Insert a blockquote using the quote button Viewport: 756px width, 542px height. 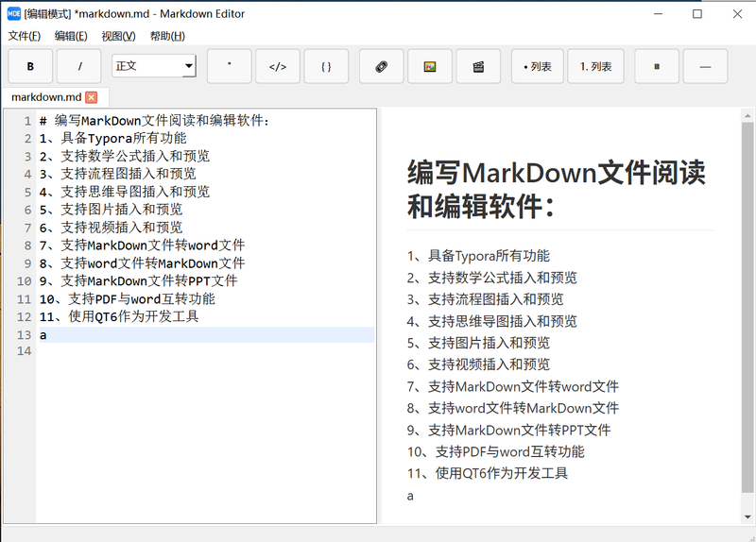pyautogui.click(x=230, y=66)
